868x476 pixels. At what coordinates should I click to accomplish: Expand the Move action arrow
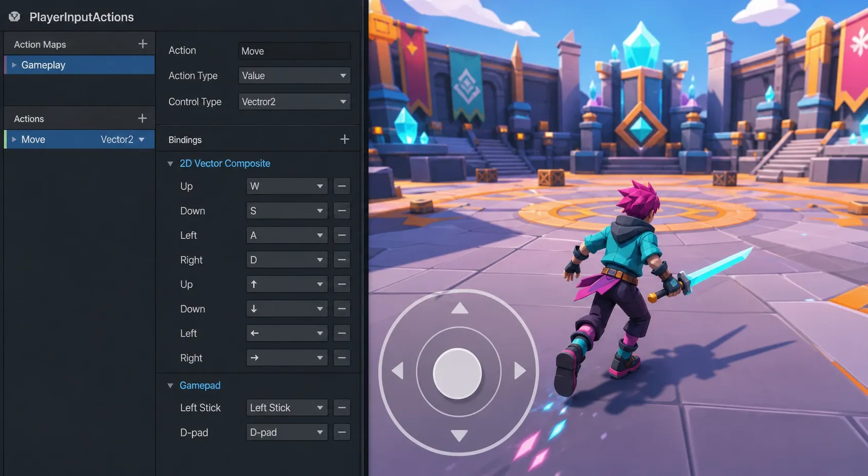click(x=14, y=139)
